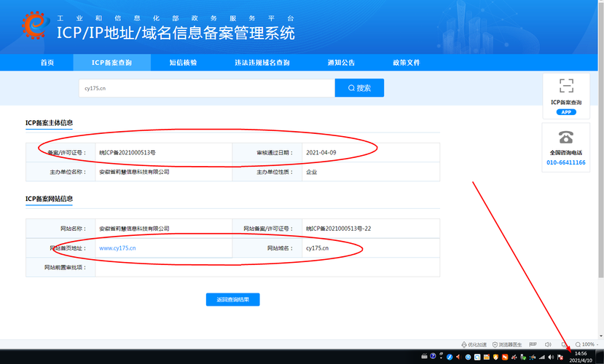Click the ICP备案主体信息 section heading
The height and width of the screenshot is (364, 604).
pos(49,123)
